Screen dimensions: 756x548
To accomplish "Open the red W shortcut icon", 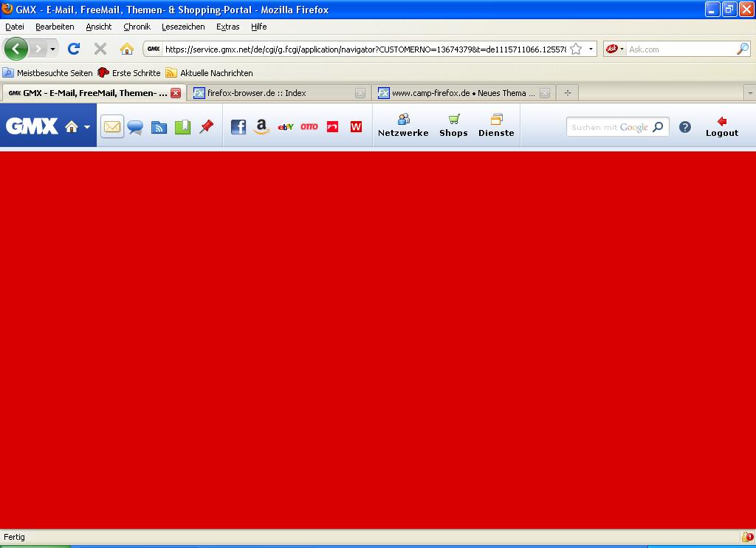I will [x=356, y=127].
